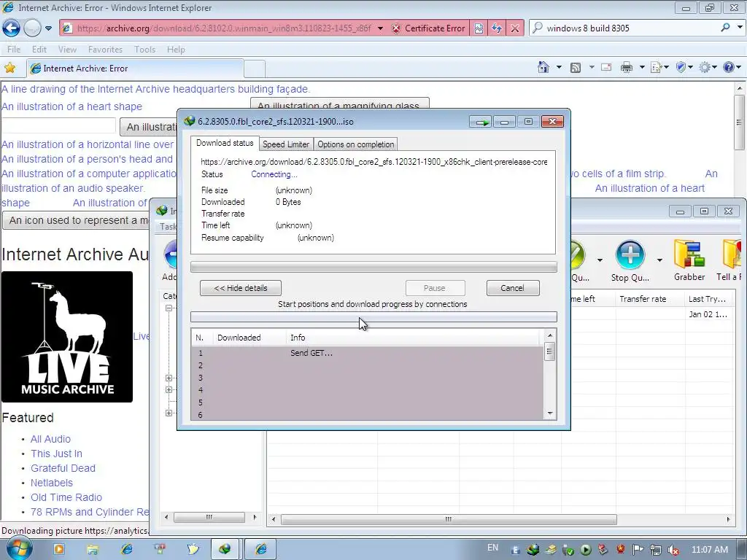Click the Hide details button
Image resolution: width=747 pixels, height=560 pixels.
[241, 288]
